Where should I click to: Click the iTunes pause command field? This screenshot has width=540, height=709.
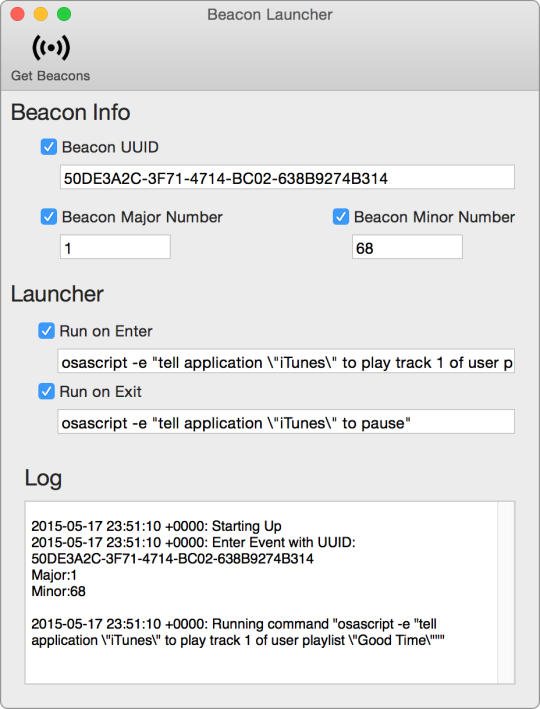click(x=286, y=422)
